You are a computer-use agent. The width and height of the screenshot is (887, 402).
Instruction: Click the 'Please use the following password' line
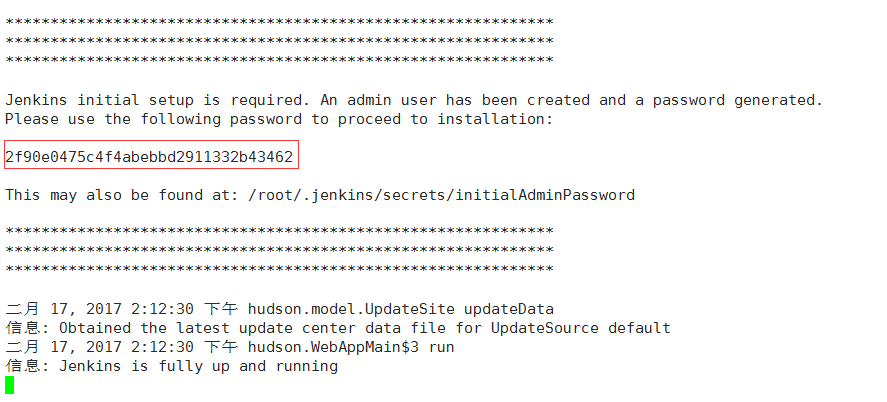click(279, 119)
